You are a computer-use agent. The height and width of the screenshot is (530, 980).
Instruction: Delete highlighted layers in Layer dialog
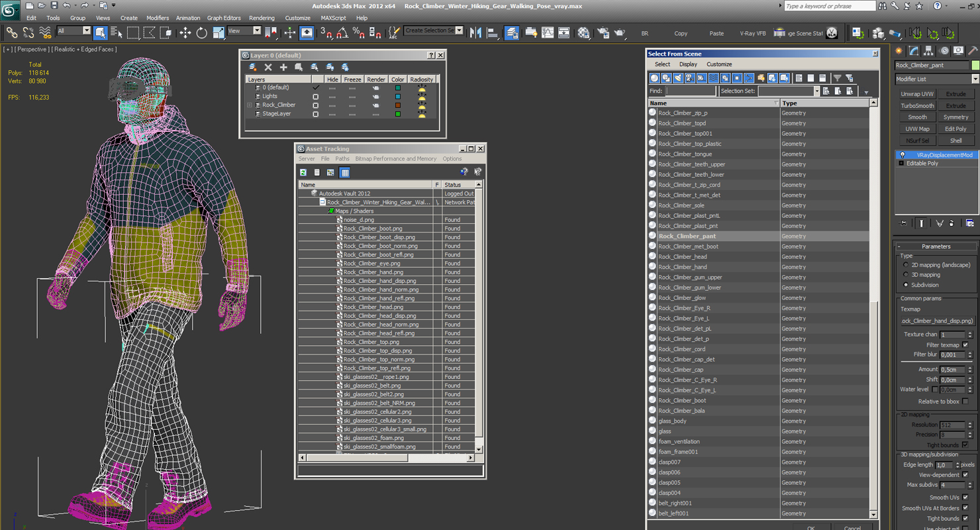click(268, 67)
